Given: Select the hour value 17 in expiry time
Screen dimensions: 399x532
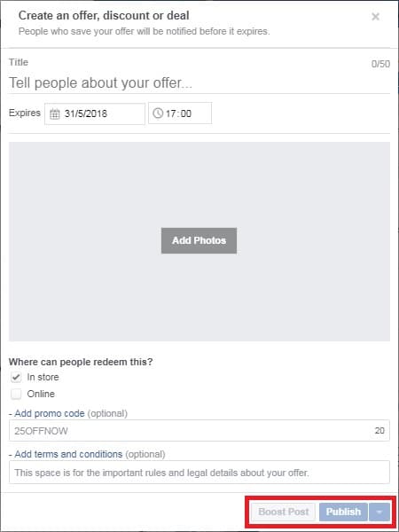Looking at the screenshot, I should [x=170, y=113].
